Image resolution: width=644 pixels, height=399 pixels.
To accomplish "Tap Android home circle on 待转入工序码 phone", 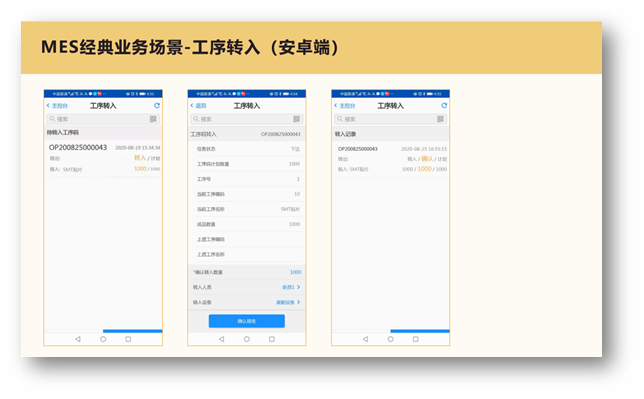I will point(103,339).
